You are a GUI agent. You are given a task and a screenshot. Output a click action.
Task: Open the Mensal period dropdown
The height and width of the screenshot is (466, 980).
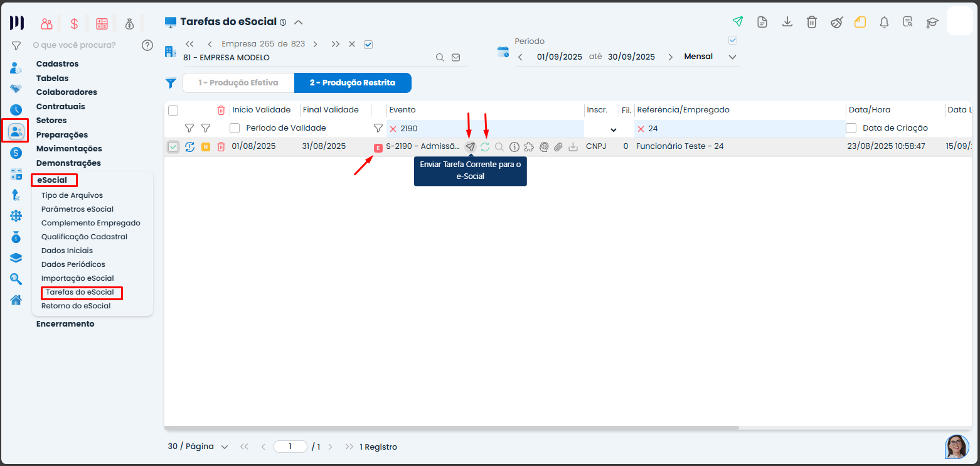click(x=711, y=57)
